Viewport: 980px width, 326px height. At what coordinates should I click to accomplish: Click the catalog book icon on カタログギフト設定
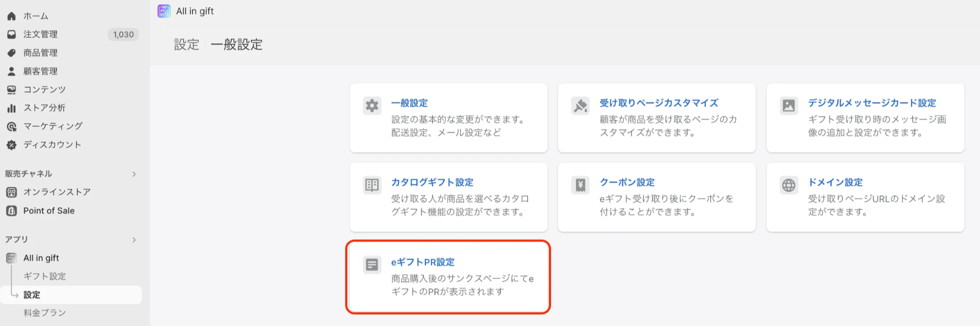372,185
